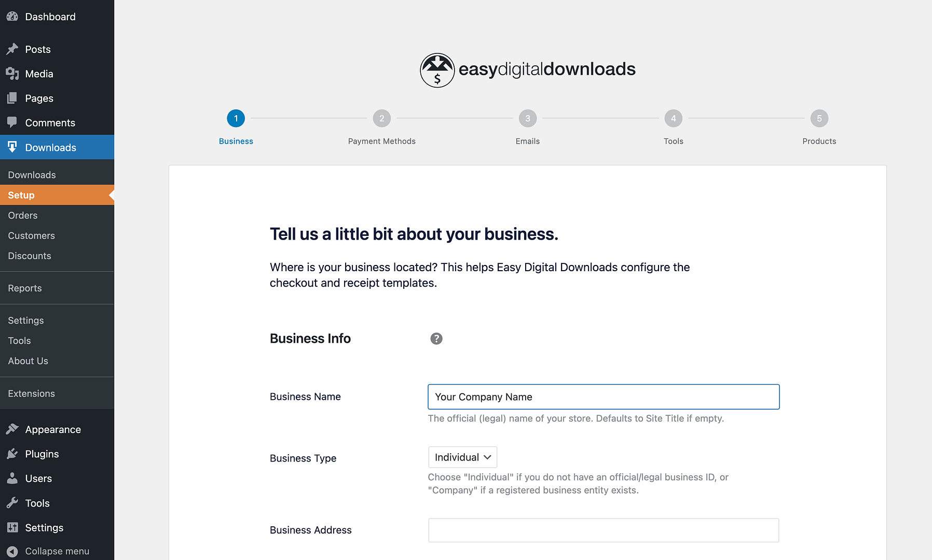
Task: Open Customers submenu link
Action: tap(57, 235)
